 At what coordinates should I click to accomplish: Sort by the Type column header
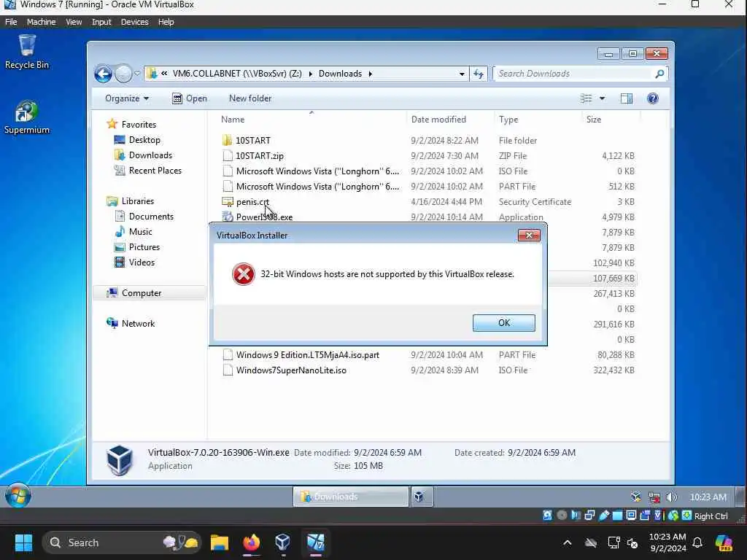(508, 120)
